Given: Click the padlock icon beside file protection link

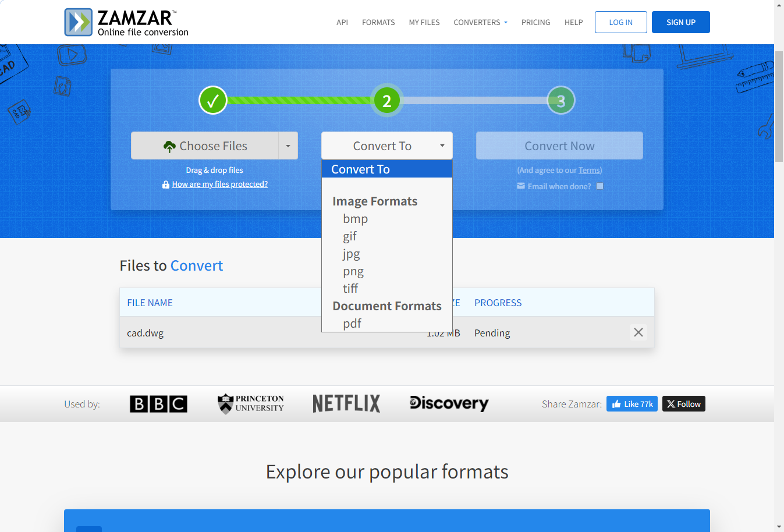Looking at the screenshot, I should [x=166, y=185].
